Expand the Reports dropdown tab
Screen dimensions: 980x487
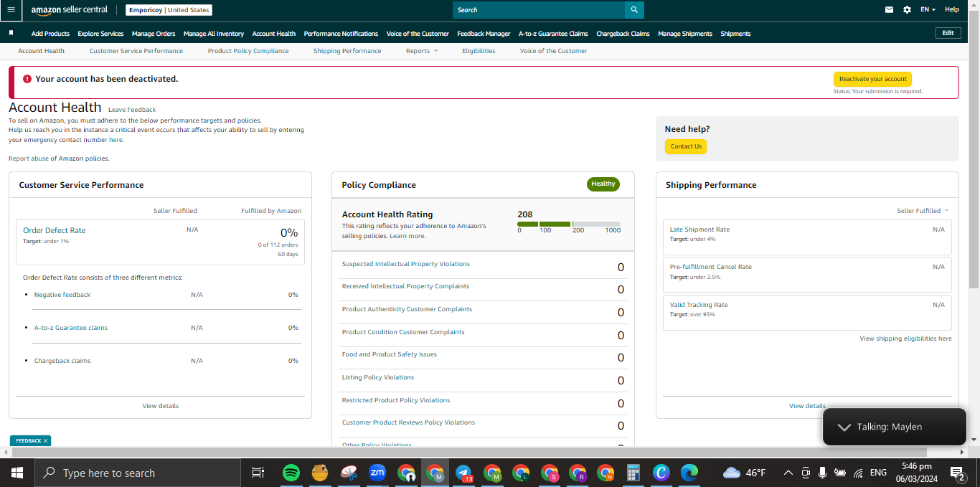pos(421,51)
